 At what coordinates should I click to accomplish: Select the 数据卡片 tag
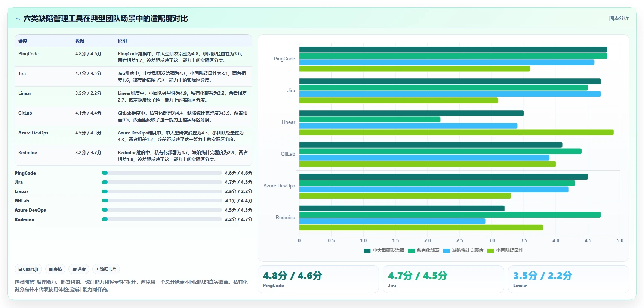(106, 269)
